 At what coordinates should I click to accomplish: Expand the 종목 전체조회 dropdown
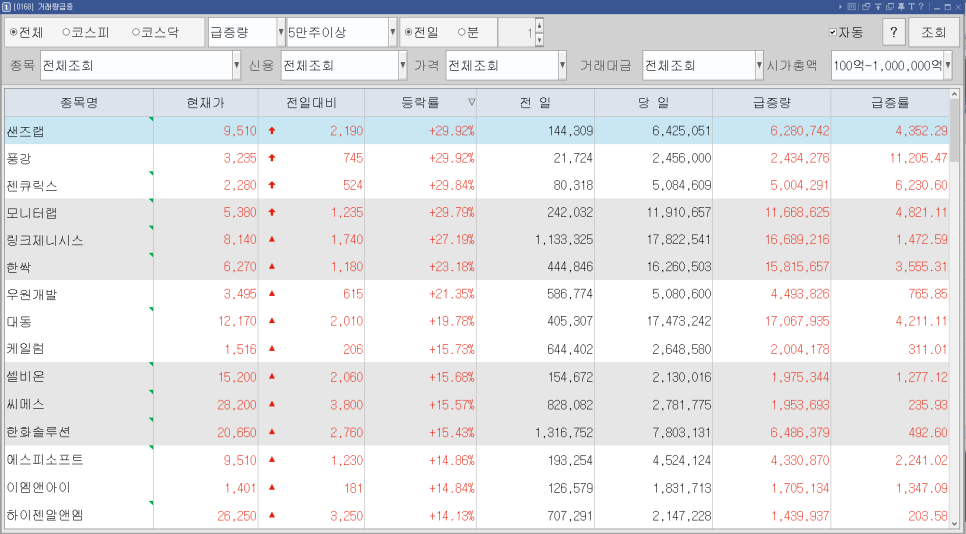[x=237, y=65]
